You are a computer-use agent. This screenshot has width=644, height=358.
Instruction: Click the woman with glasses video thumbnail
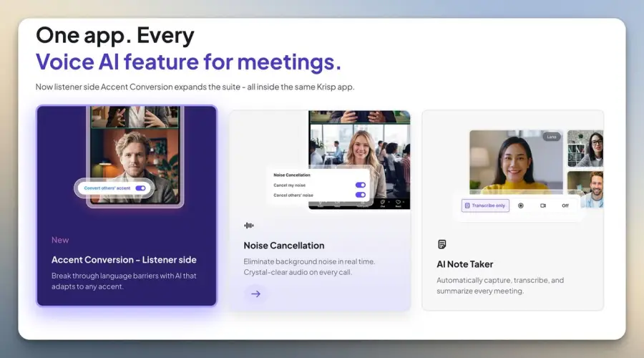point(585,148)
